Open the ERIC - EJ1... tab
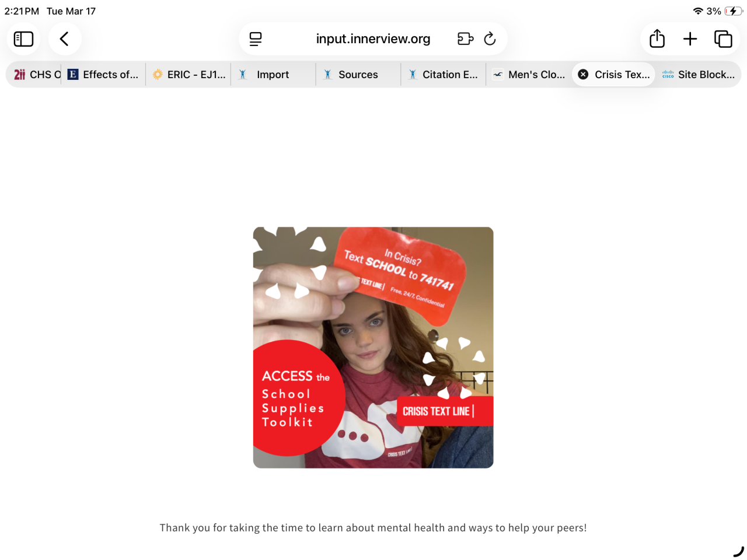 [189, 75]
